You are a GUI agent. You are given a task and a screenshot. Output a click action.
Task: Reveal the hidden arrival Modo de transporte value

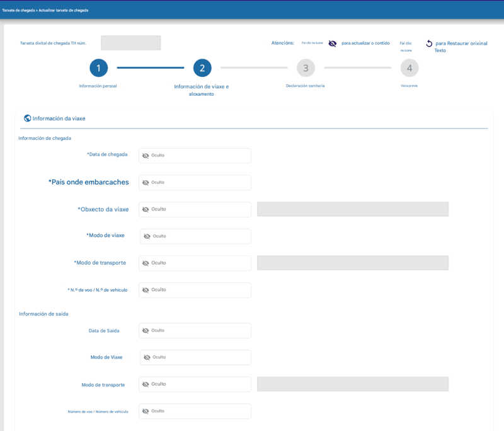pos(146,263)
